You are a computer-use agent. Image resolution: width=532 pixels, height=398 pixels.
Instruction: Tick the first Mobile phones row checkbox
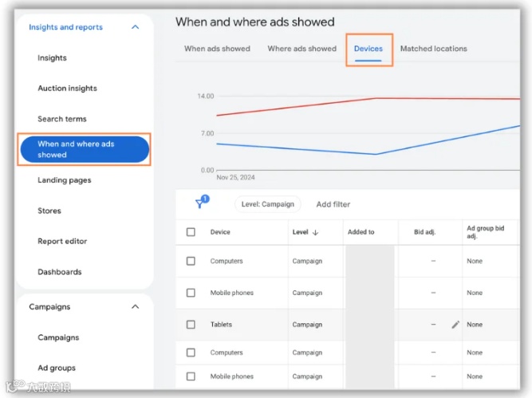click(x=191, y=293)
